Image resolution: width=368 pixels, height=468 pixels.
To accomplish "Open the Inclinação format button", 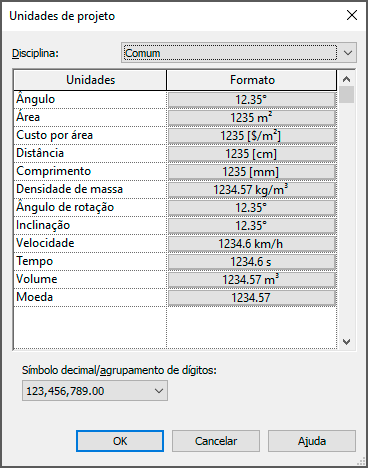I will (x=252, y=226).
